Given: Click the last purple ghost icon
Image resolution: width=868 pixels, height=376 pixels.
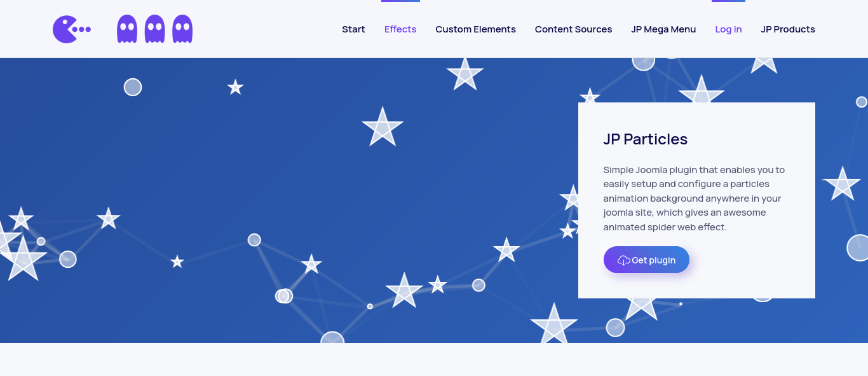Looking at the screenshot, I should pyautogui.click(x=182, y=29).
